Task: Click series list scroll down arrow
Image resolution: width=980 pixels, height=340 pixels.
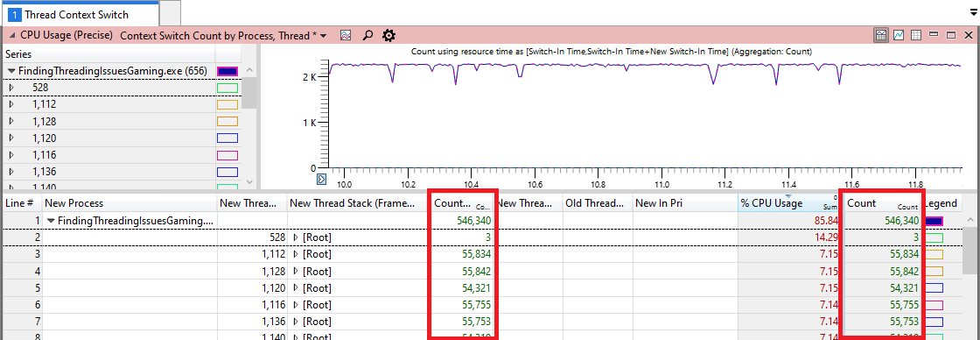Action: coord(248,182)
